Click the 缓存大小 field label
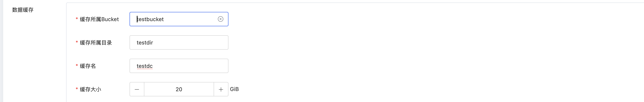This screenshot has width=644, height=102. (90, 89)
